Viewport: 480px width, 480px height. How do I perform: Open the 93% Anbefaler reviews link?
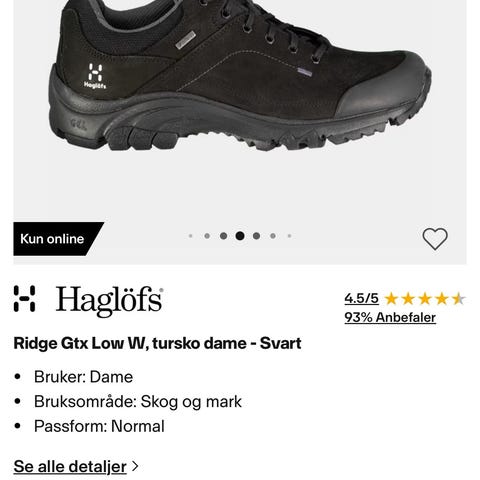[x=390, y=317]
